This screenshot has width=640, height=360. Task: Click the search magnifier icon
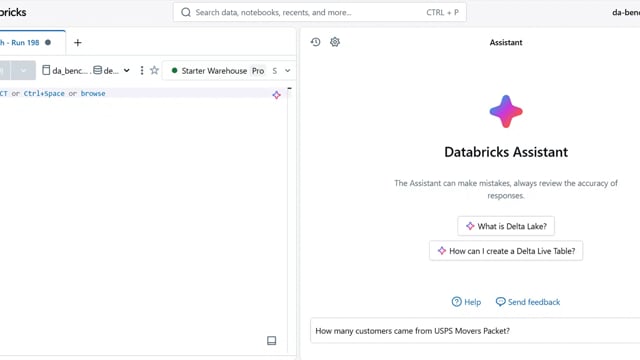coord(186,12)
